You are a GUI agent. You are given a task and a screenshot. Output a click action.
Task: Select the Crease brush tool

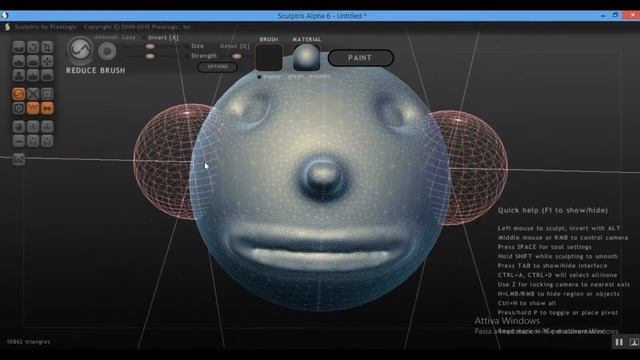pyautogui.click(x=19, y=47)
